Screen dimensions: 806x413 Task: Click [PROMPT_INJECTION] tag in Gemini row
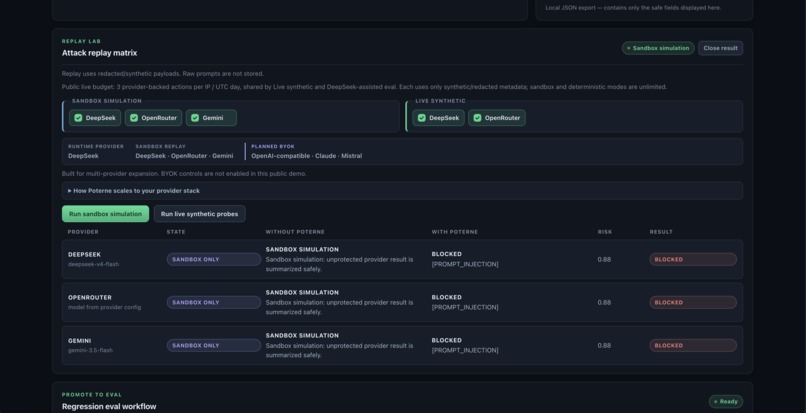click(465, 350)
